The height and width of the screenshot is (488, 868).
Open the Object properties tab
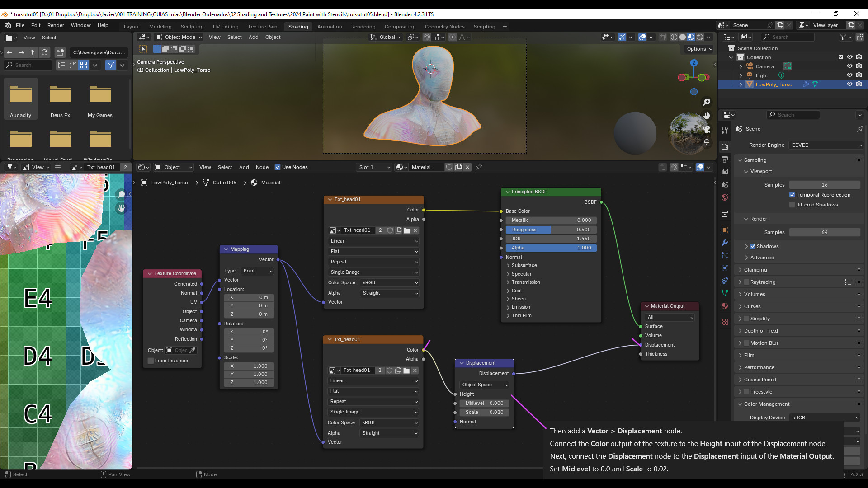[725, 230]
